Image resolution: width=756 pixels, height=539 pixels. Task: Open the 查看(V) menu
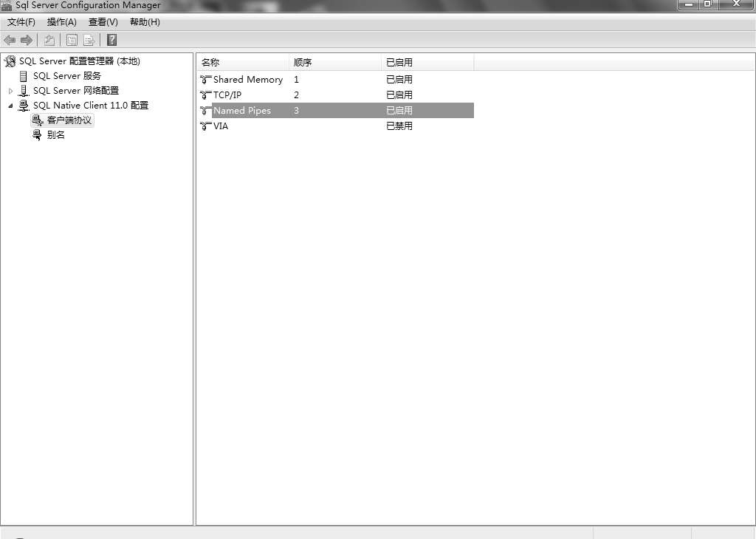103,22
